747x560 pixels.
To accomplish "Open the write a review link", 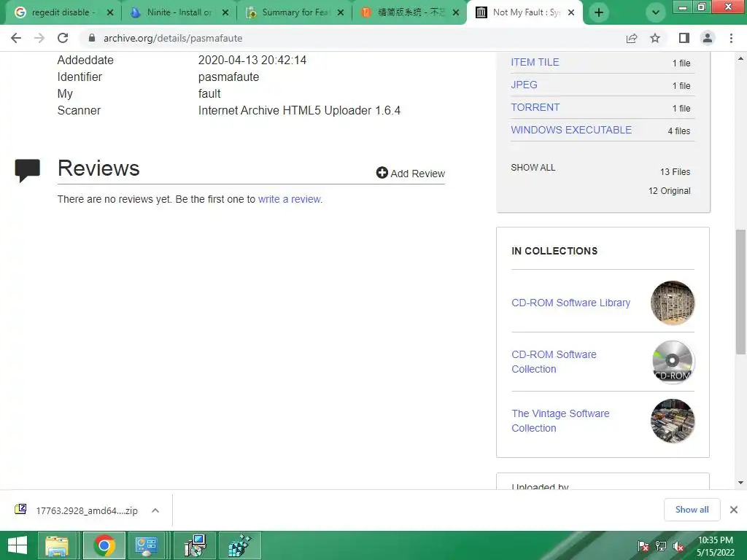I will click(x=289, y=199).
